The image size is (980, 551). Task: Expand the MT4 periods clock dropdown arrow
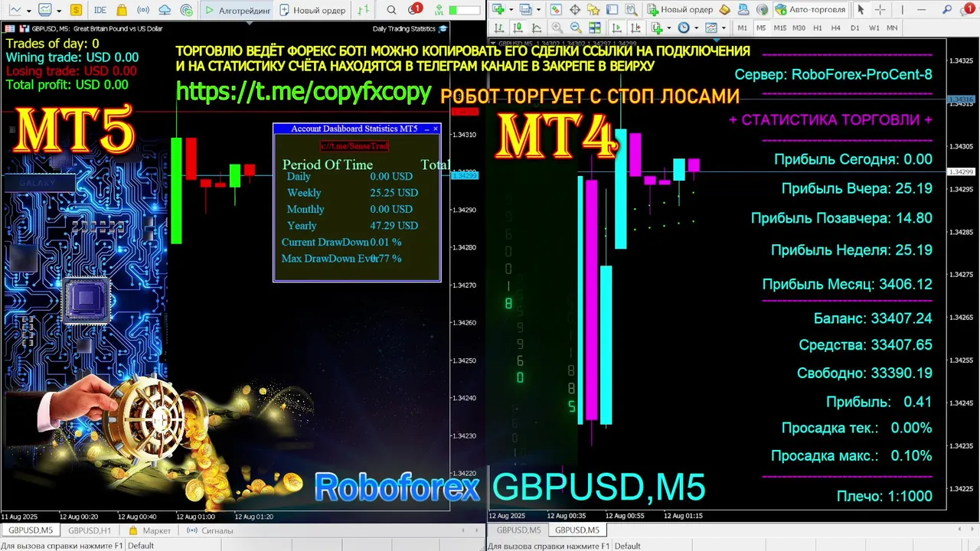(696, 28)
